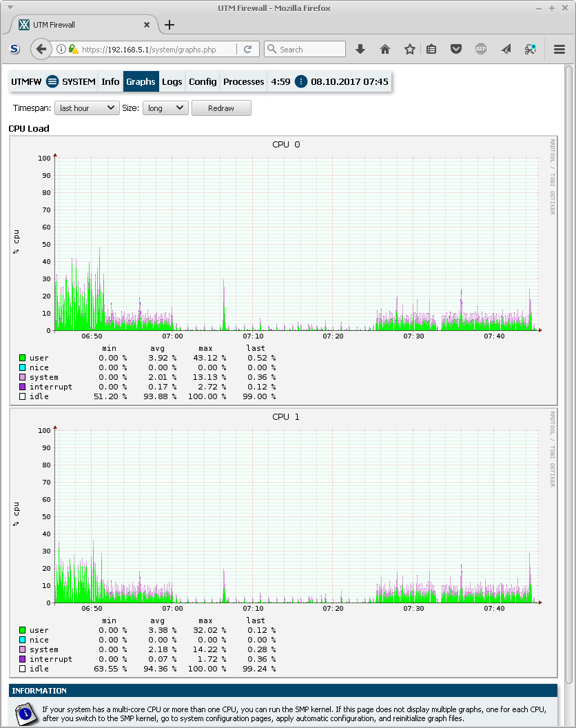Click CPU 0 user max value 43.12 %

click(x=209, y=358)
